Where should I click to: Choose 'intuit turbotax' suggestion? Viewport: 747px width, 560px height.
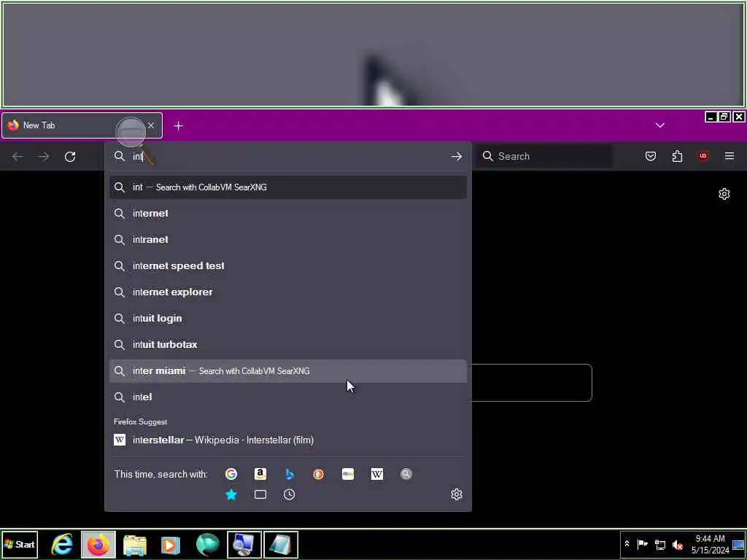coord(288,344)
